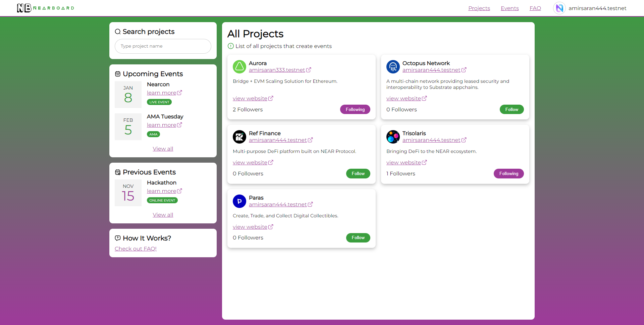
Task: Click the Aurora project name
Action: pyautogui.click(x=258, y=63)
